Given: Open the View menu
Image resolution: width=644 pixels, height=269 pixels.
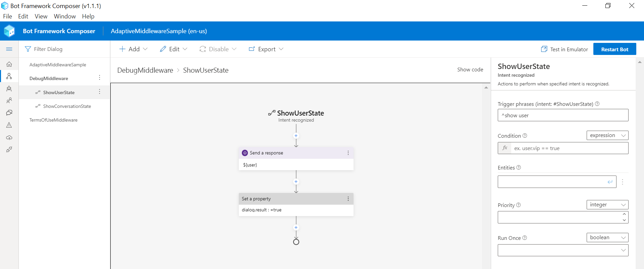Looking at the screenshot, I should pyautogui.click(x=41, y=16).
